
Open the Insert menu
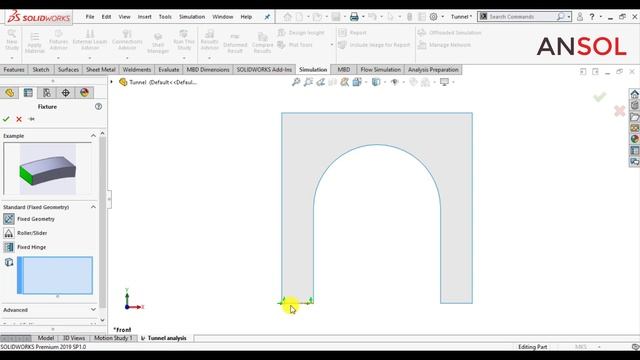tap(144, 17)
